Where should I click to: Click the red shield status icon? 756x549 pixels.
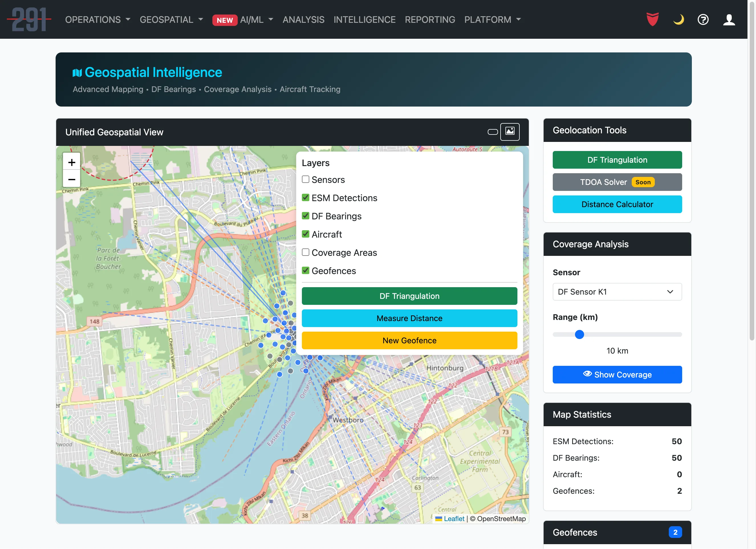[x=652, y=19]
